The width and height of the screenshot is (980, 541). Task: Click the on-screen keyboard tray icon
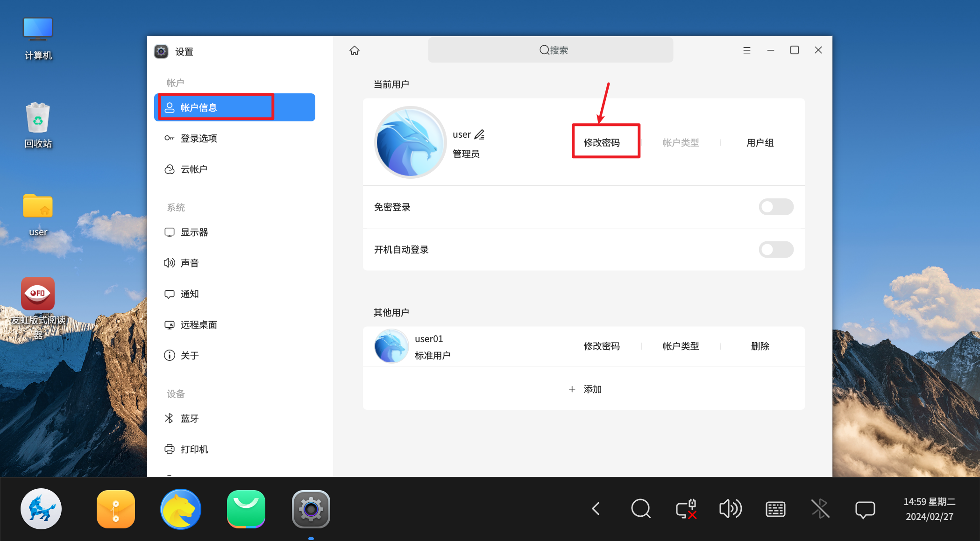[775, 509]
